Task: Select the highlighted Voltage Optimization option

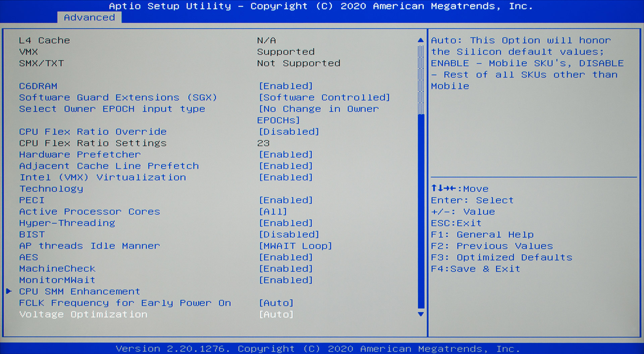Action: click(83, 314)
